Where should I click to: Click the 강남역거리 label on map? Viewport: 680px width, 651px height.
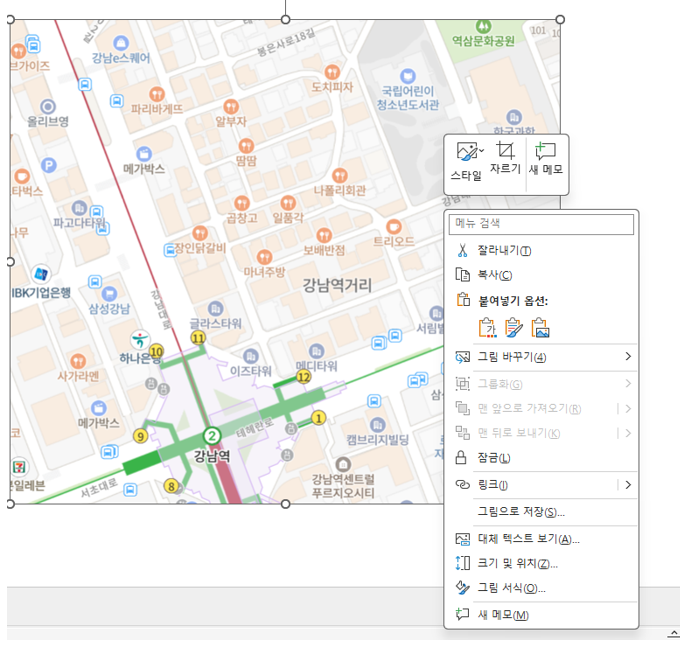[337, 285]
